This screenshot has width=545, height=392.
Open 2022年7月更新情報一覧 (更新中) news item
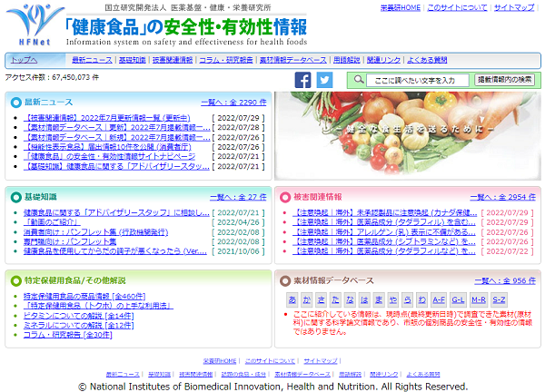pyautogui.click(x=107, y=118)
